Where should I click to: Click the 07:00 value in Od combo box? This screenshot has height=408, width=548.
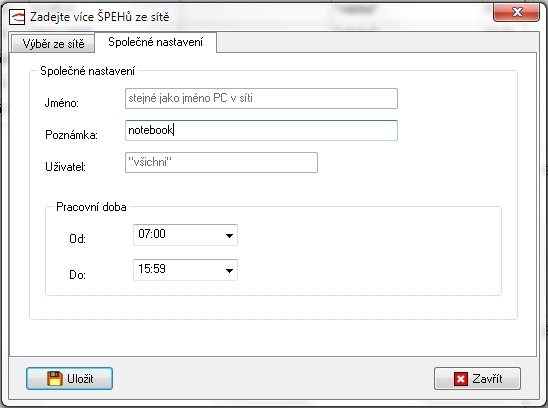[152, 234]
